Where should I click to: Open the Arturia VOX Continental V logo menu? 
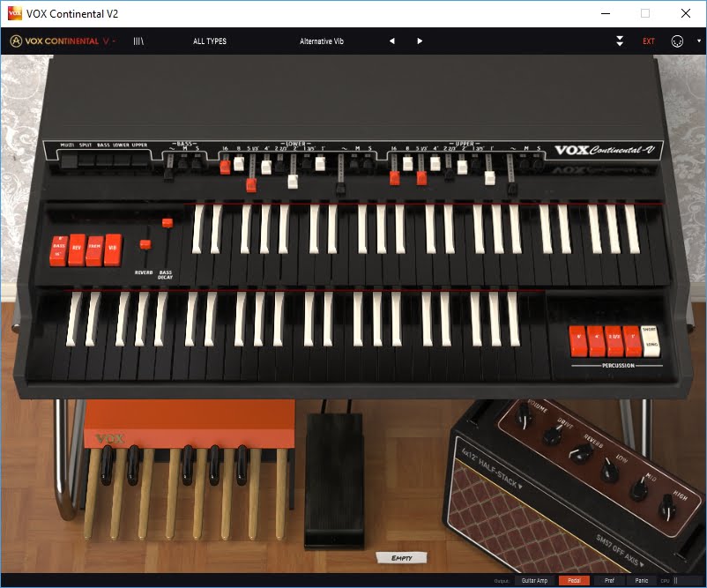coord(63,41)
